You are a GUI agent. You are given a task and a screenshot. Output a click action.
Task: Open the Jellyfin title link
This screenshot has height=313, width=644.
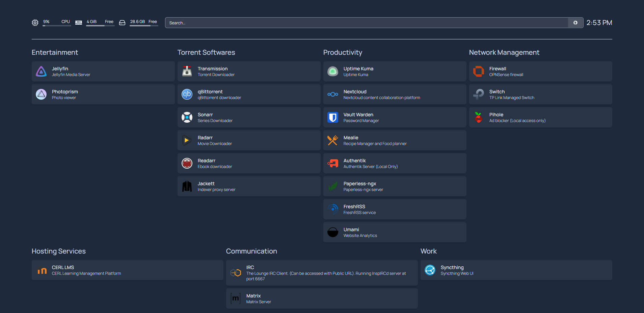(60, 69)
